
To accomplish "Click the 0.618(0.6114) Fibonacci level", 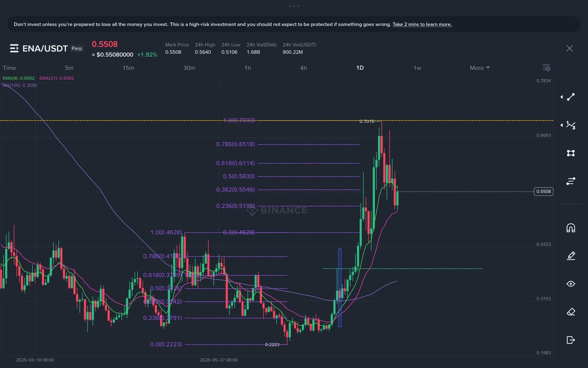I will coord(235,163).
